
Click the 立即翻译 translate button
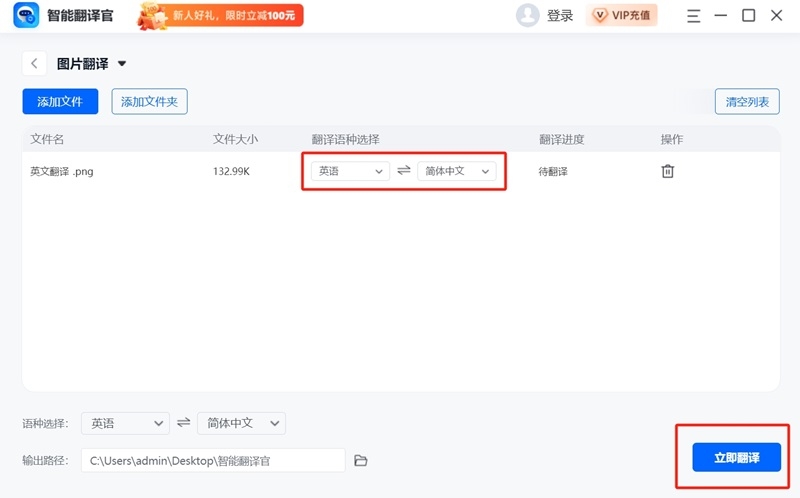[x=737, y=457]
